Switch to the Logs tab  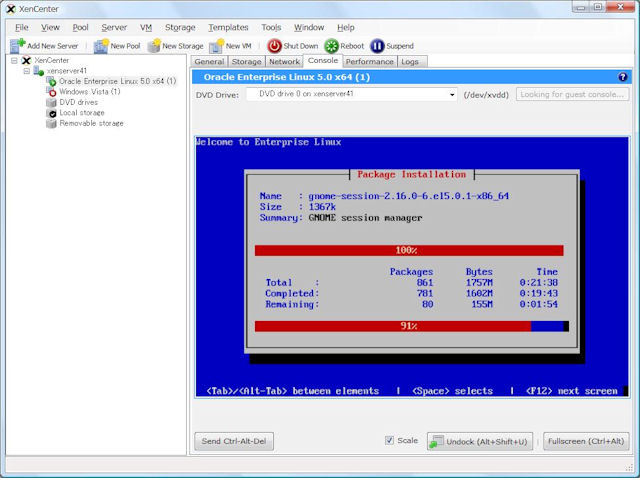click(410, 62)
